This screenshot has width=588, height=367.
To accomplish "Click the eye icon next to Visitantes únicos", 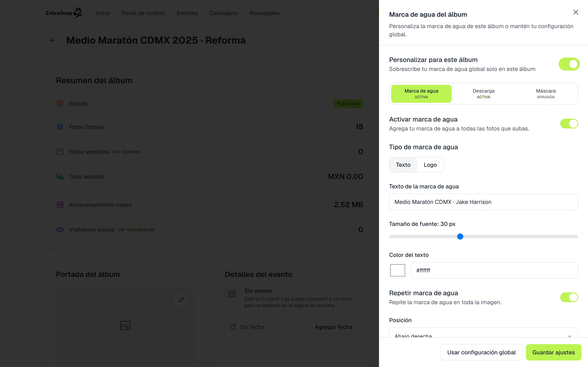I will pyautogui.click(x=60, y=229).
